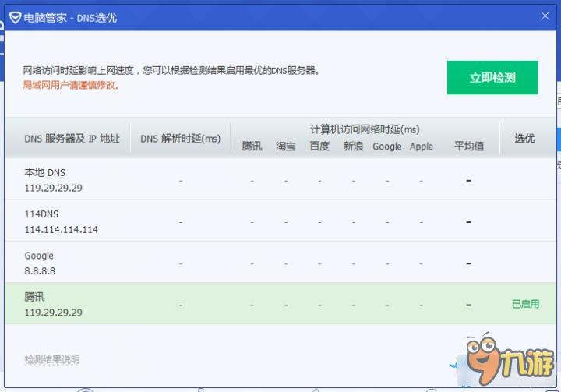Click the 已启用 status in 腾讯 row
Screen dimensions: 561x392
[x=526, y=304]
